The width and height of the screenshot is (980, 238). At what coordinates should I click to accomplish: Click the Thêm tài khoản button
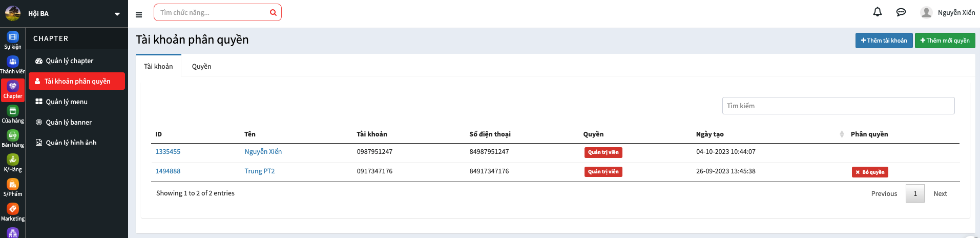coord(884,41)
